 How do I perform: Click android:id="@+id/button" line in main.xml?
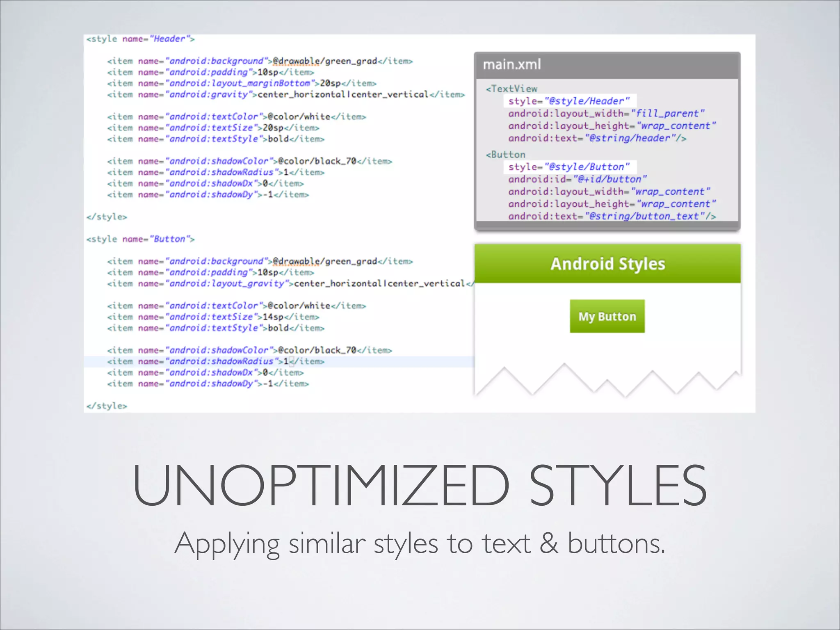pyautogui.click(x=577, y=179)
